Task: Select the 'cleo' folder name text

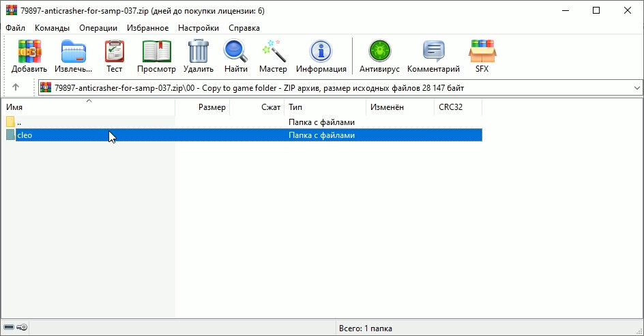Action: [25, 135]
